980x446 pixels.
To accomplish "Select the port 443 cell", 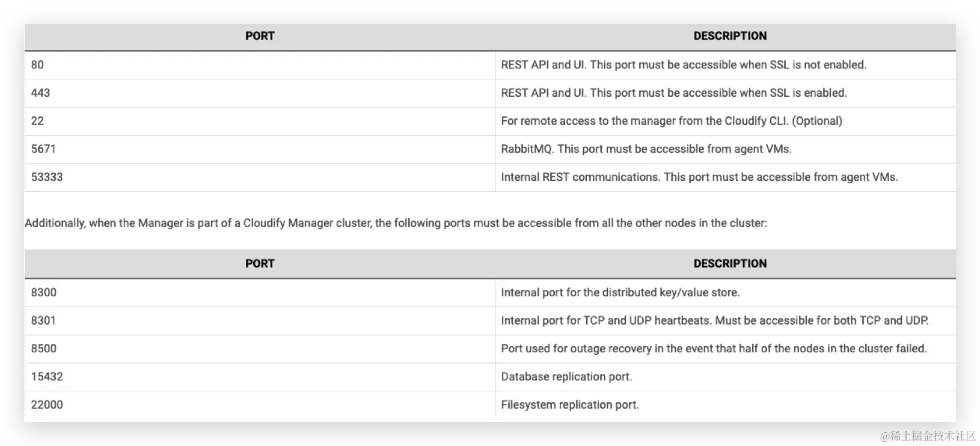I will pyautogui.click(x=260, y=93).
